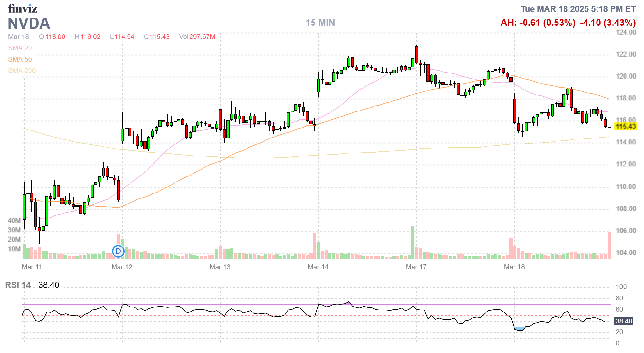644x353 pixels.
Task: Click the chart timestamp in top right
Action: [x=578, y=9]
